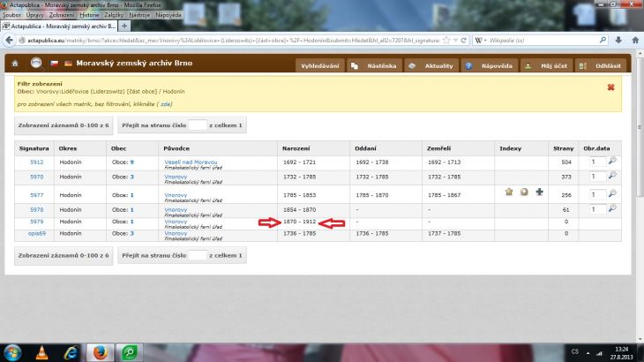Click the Wikipedie search box
The width and height of the screenshot is (644, 362).
tap(543, 41)
